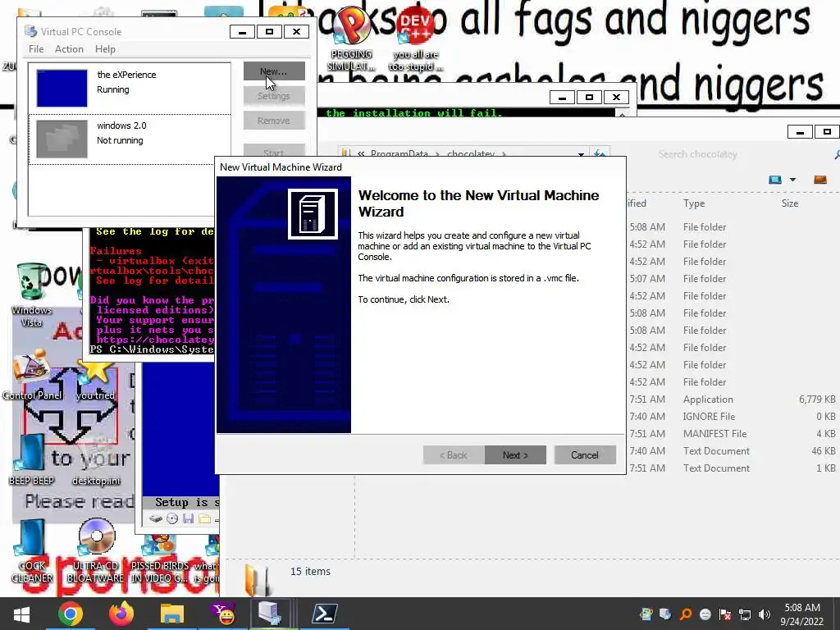
Task: Open Yahoo Messenger from the taskbar
Action: tap(223, 614)
